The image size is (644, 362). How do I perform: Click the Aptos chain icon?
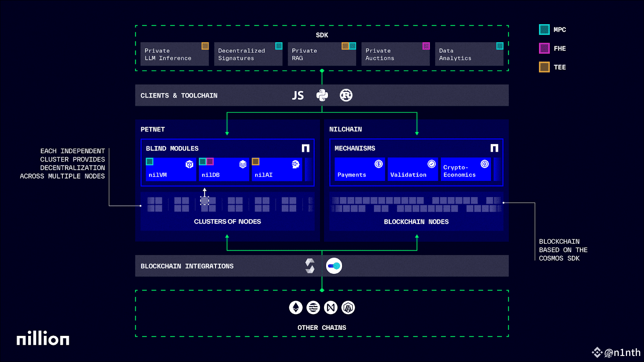point(313,308)
